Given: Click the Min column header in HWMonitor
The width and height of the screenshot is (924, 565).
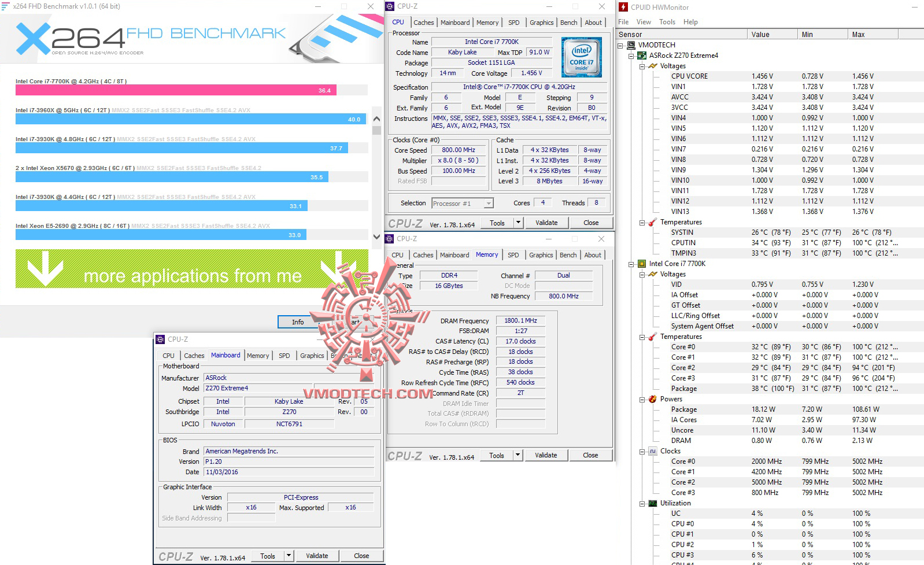Looking at the screenshot, I should pos(822,34).
